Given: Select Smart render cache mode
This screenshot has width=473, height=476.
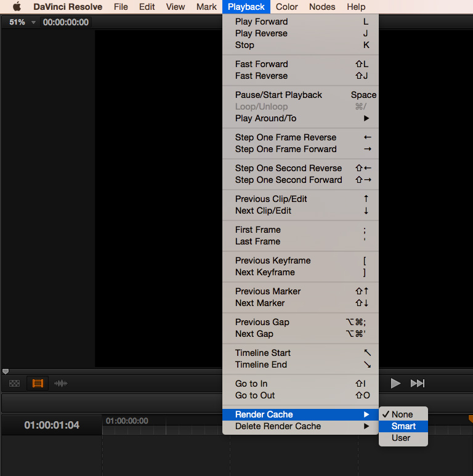Looking at the screenshot, I should pos(403,426).
